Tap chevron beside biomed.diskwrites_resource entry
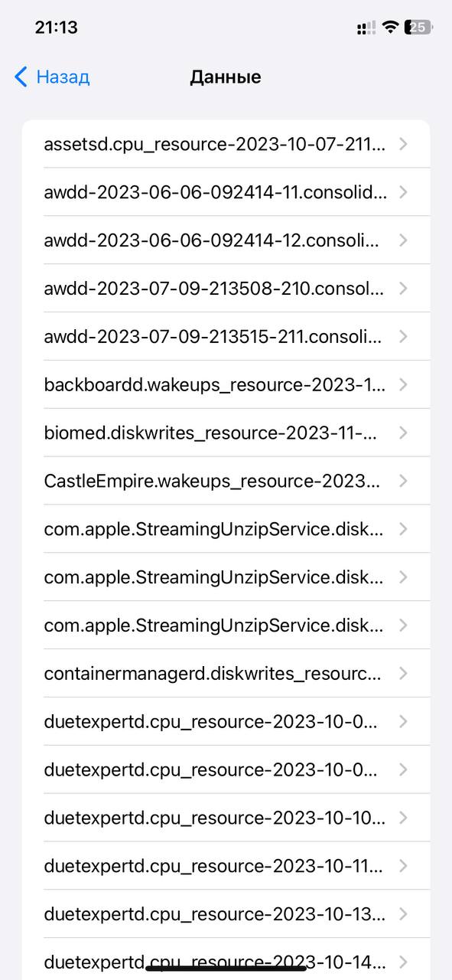 [x=403, y=433]
